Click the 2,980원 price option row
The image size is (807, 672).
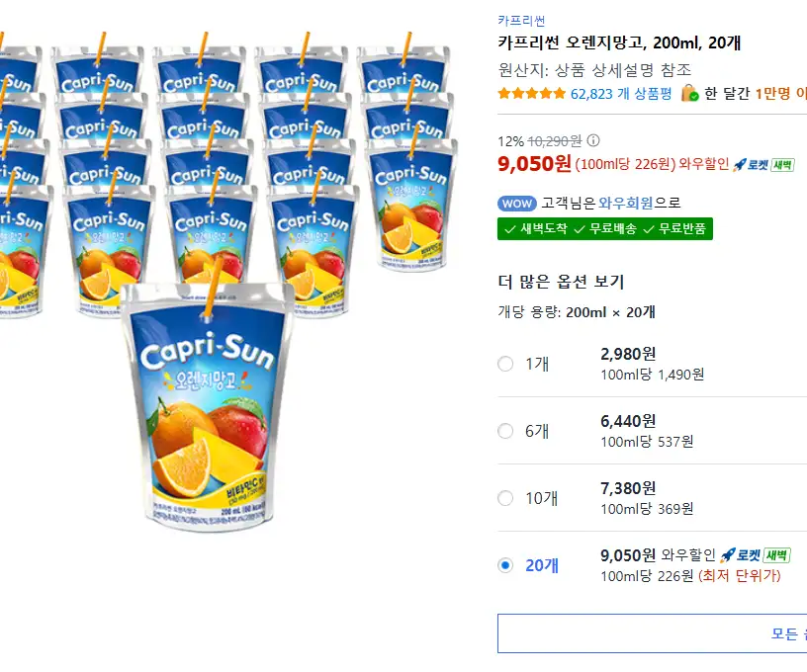653,363
